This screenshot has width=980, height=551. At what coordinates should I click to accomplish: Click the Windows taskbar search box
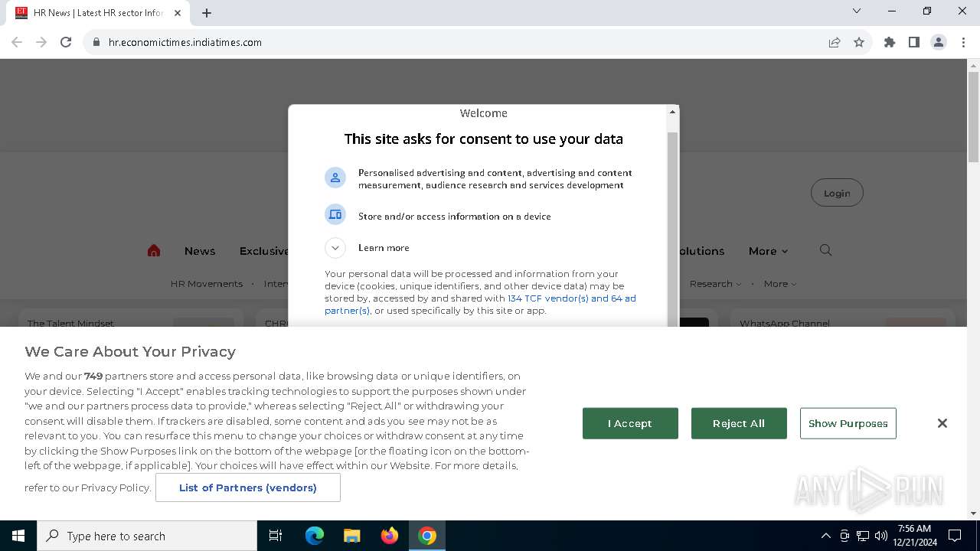pyautogui.click(x=147, y=536)
